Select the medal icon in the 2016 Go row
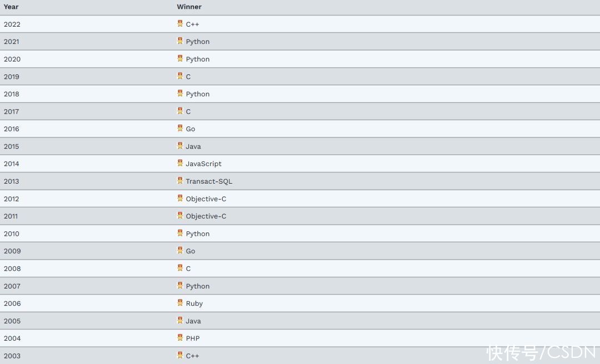The width and height of the screenshot is (600, 364). pyautogui.click(x=180, y=128)
